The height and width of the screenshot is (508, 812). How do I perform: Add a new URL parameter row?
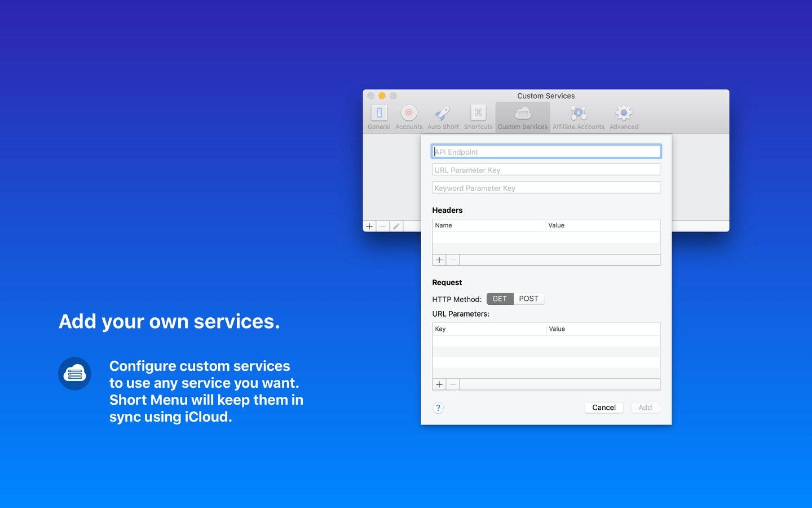(439, 384)
